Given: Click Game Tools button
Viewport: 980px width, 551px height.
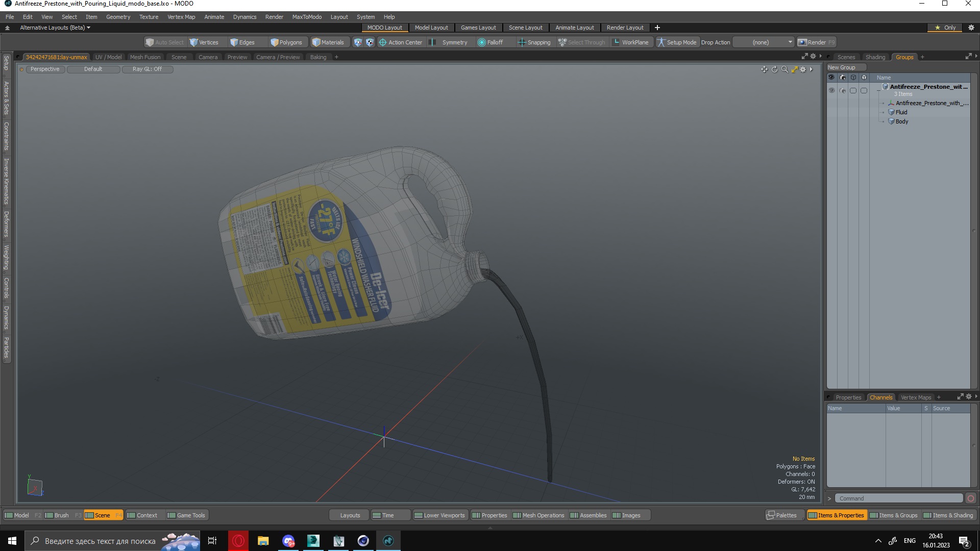Looking at the screenshot, I should coord(186,515).
